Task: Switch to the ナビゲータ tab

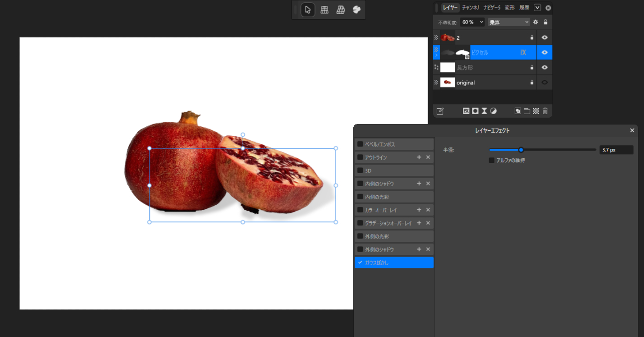Action: pyautogui.click(x=492, y=8)
